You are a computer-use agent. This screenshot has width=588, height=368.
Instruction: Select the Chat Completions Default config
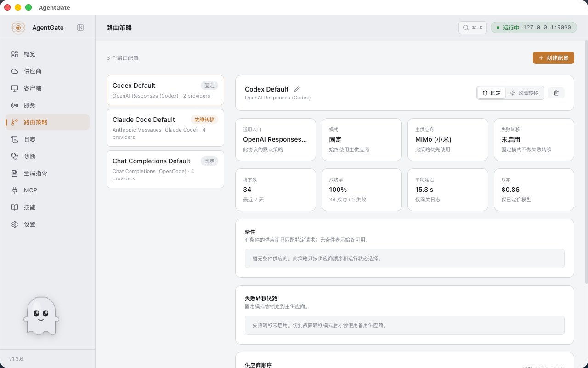point(165,169)
